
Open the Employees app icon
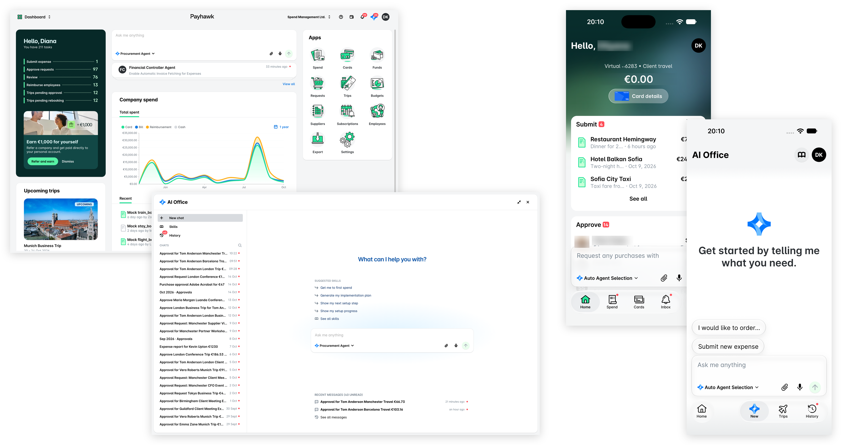click(x=377, y=111)
